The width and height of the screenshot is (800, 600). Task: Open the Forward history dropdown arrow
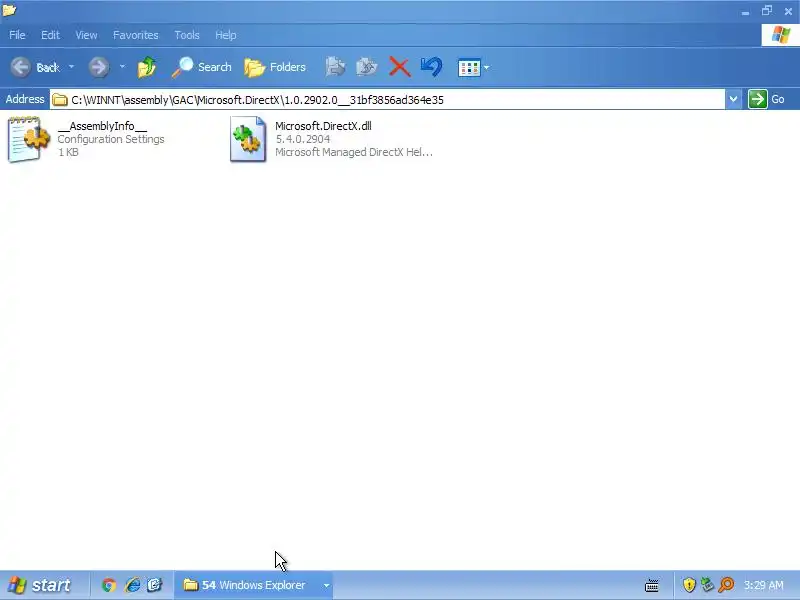(x=122, y=67)
